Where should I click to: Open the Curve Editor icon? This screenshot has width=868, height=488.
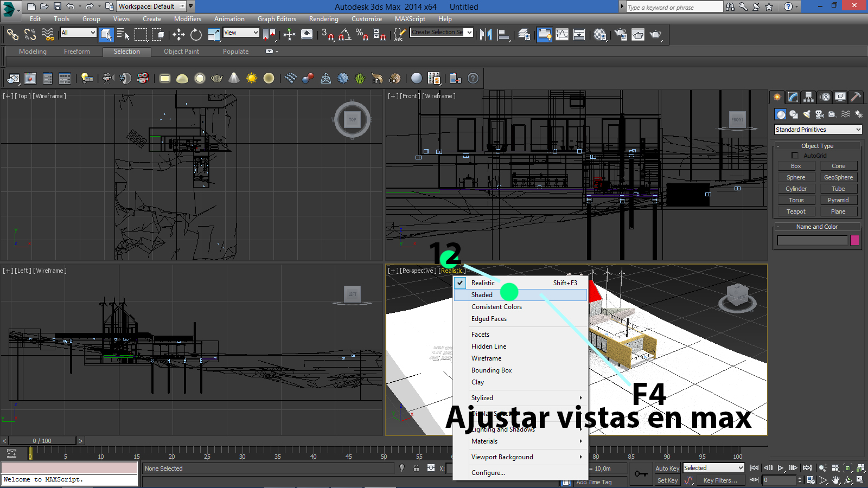[x=562, y=35]
